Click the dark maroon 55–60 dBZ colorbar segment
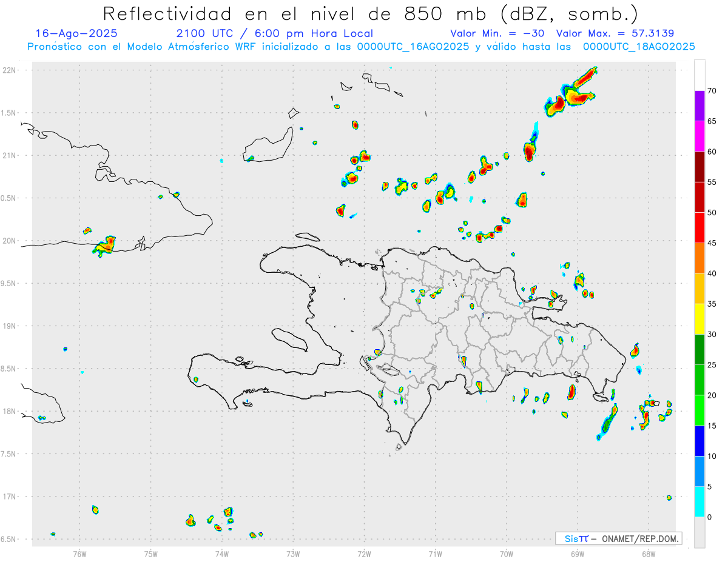This screenshot has height=562, width=728. [699, 167]
